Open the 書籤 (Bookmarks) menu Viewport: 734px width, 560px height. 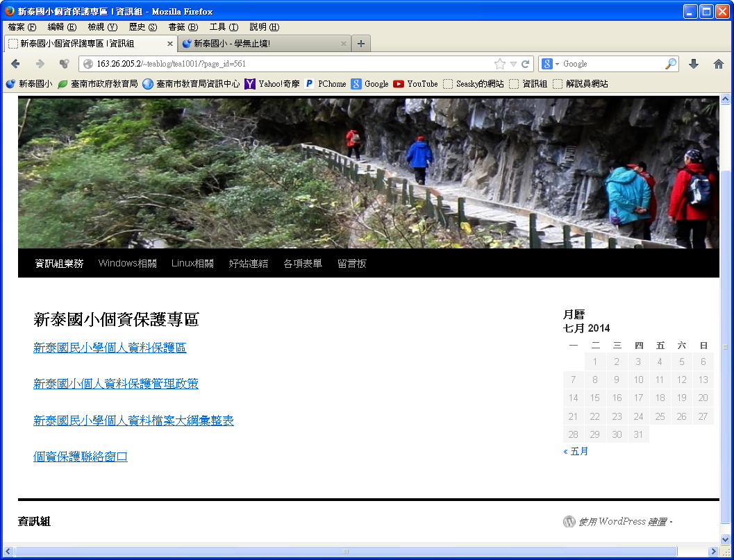183,27
